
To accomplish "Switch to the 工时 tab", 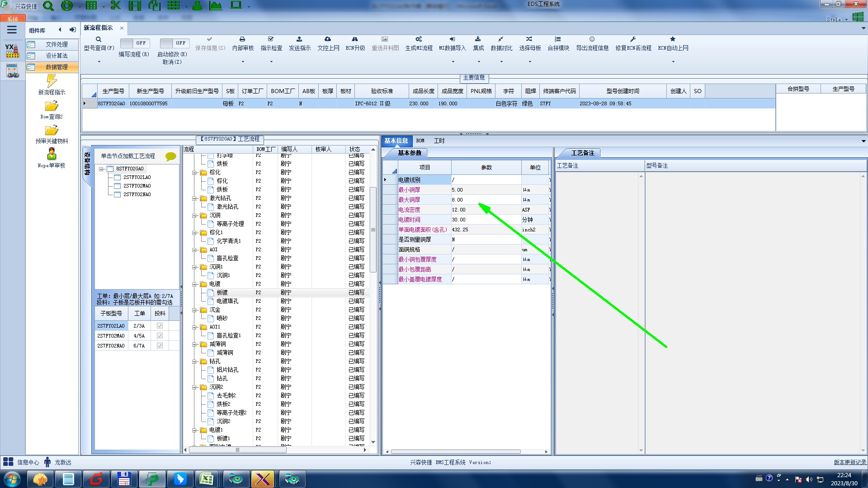I will click(x=439, y=141).
